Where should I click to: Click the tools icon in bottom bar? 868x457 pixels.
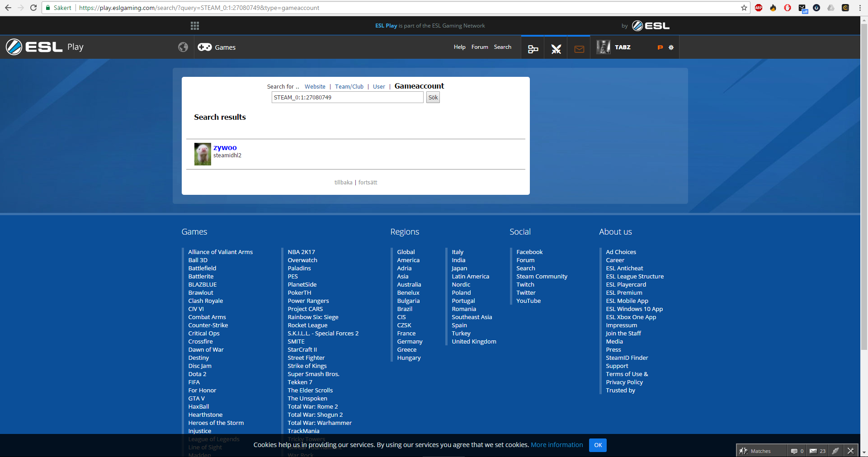coord(850,451)
